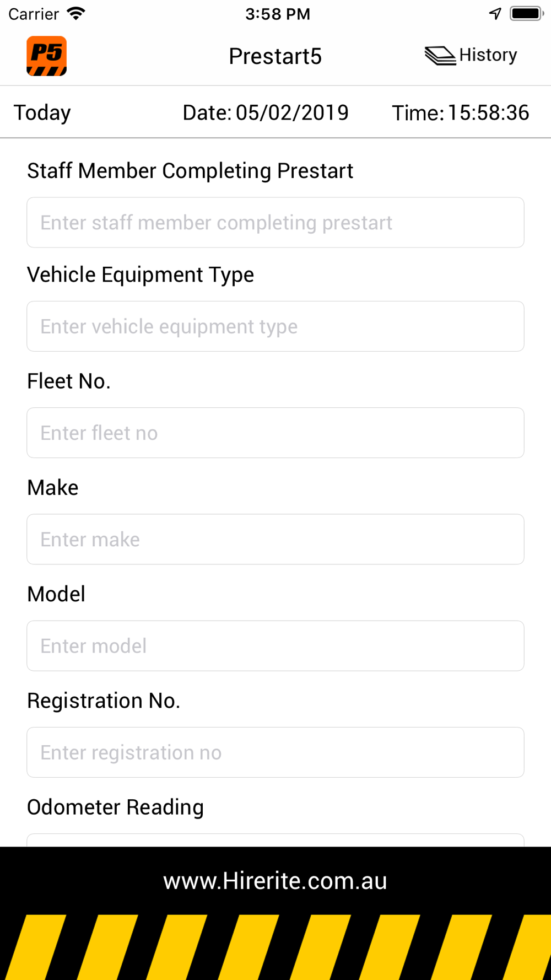Focus the staff member completing prestart field
Viewport: 551px width, 980px height.
click(275, 223)
